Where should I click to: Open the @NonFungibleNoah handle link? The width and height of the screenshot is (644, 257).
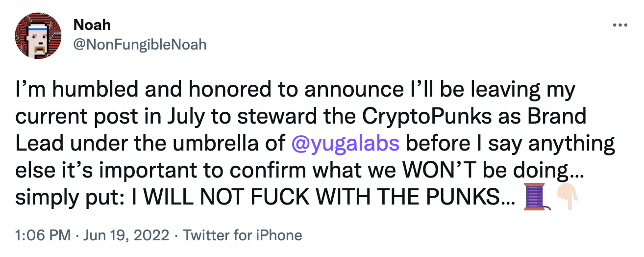pyautogui.click(x=140, y=45)
